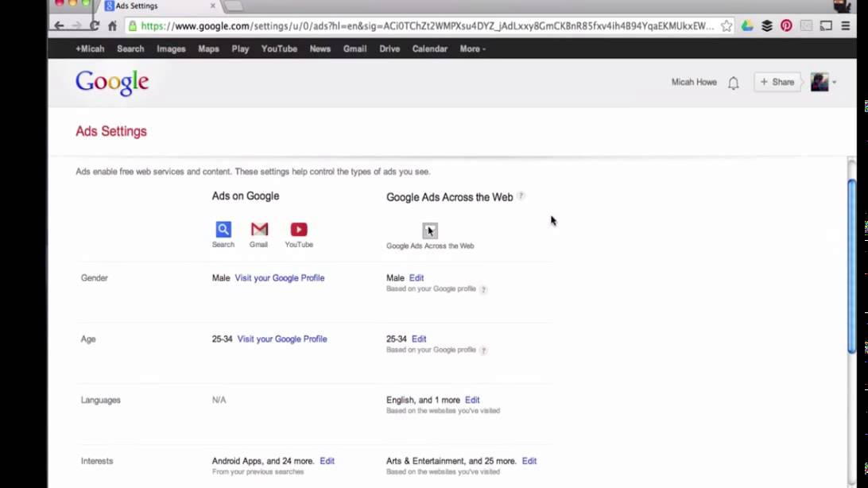Image resolution: width=868 pixels, height=488 pixels.
Task: Open notifications bell icon
Action: coord(734,83)
